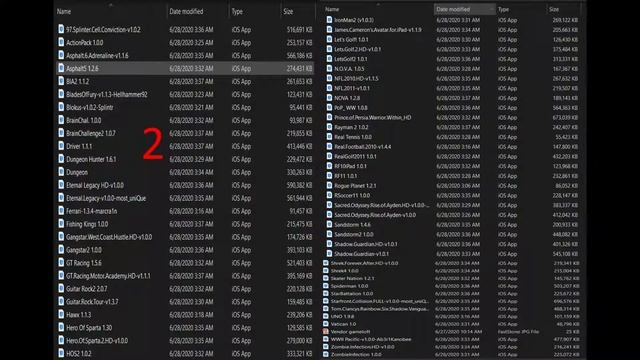Click the file icon of Guitar Rock2 2.0.7
Screen dimensions: 640x360
pos(61,289)
